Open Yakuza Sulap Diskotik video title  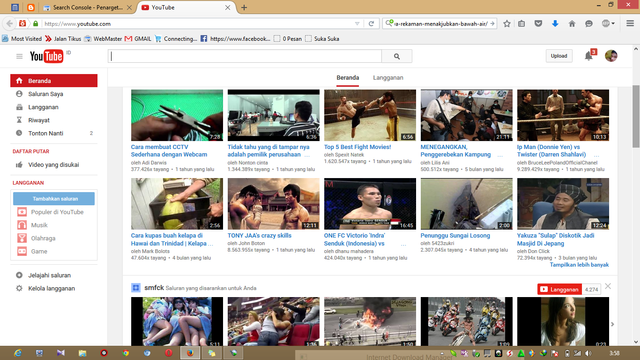click(556, 240)
